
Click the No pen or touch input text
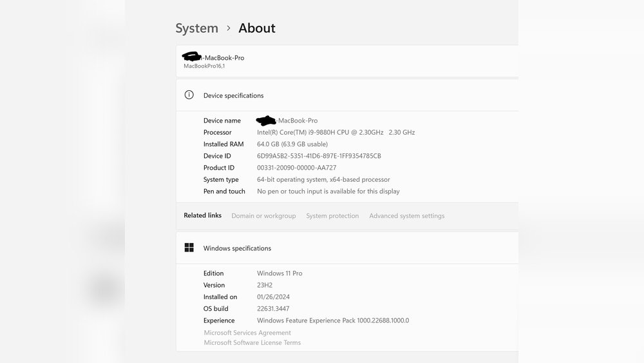click(328, 191)
